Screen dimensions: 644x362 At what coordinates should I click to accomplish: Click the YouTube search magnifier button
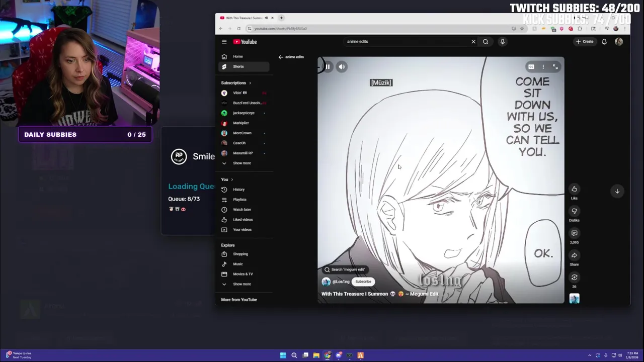tap(486, 42)
